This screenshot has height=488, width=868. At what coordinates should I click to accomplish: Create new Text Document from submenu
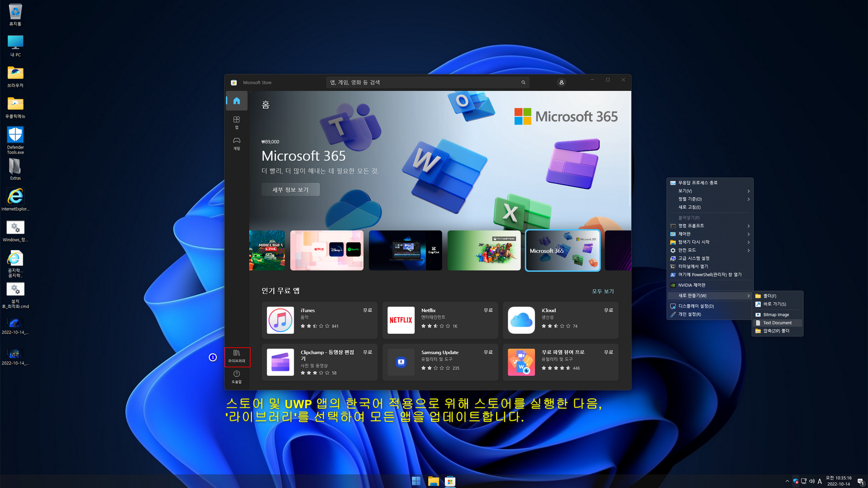coord(777,323)
